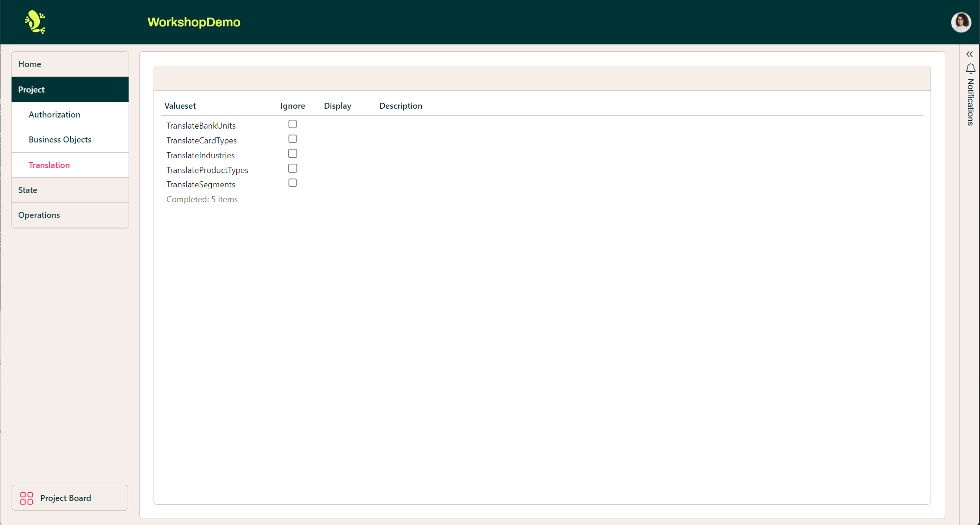
Task: Toggle Ignore checkbox for TranslateCardTypes
Action: tap(292, 139)
